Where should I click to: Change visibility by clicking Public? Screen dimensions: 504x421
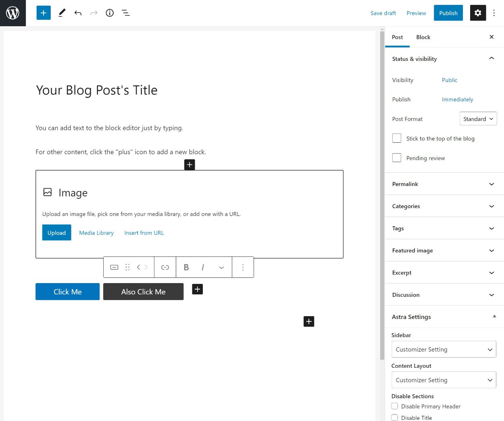tap(450, 80)
